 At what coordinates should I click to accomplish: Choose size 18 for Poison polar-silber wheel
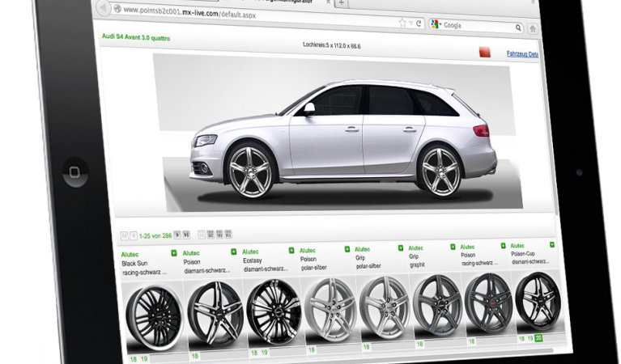click(x=312, y=349)
